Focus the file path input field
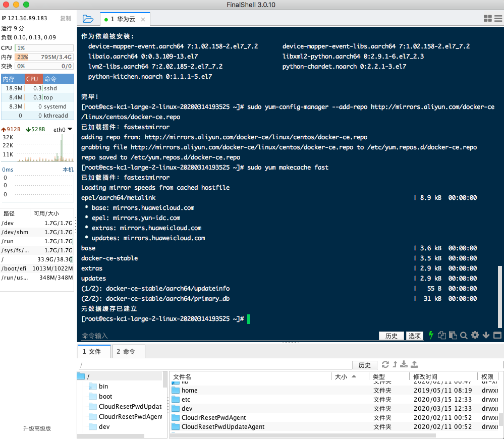Screen dimensions: 504x439 pos(215,365)
